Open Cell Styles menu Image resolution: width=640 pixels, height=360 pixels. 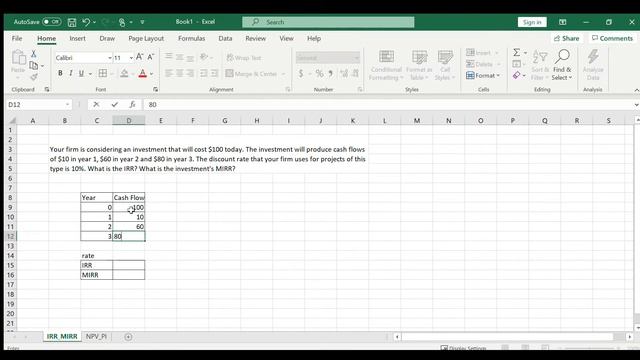coord(444,65)
